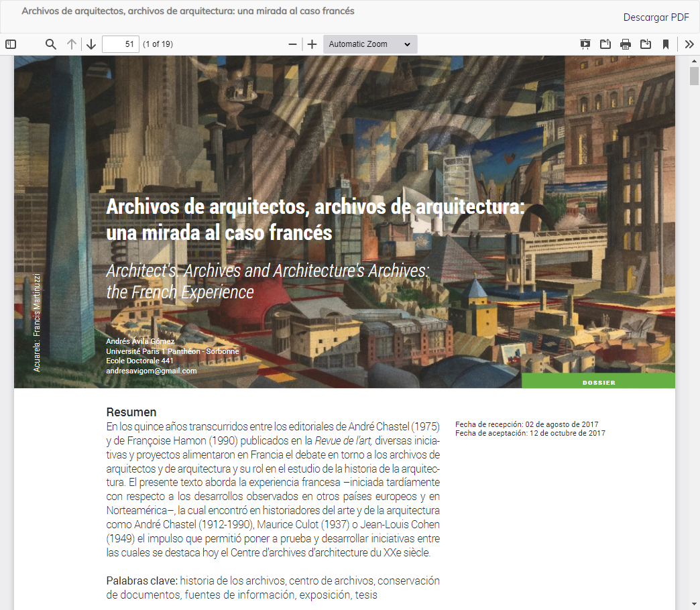
Task: Click the bookmark current view icon
Action: 666,44
